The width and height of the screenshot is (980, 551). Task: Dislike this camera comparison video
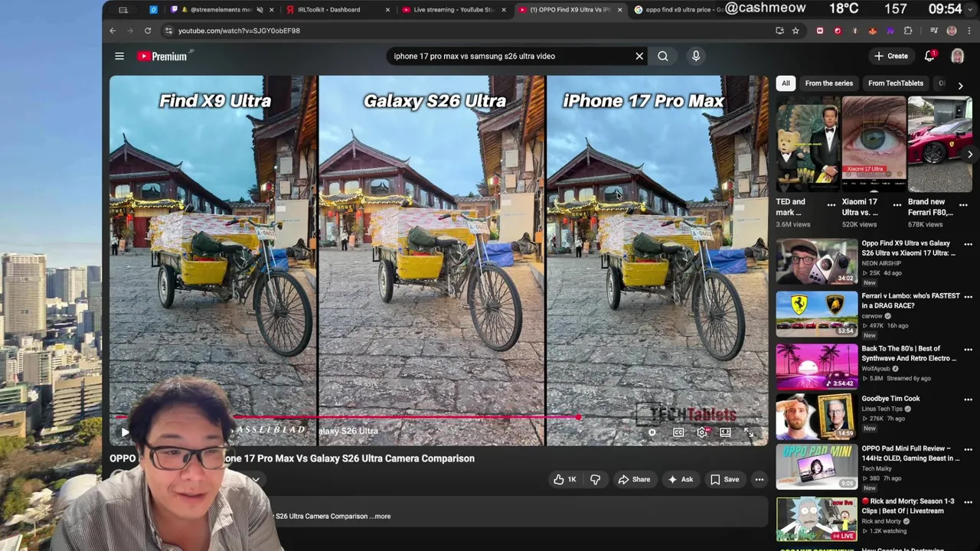(595, 480)
